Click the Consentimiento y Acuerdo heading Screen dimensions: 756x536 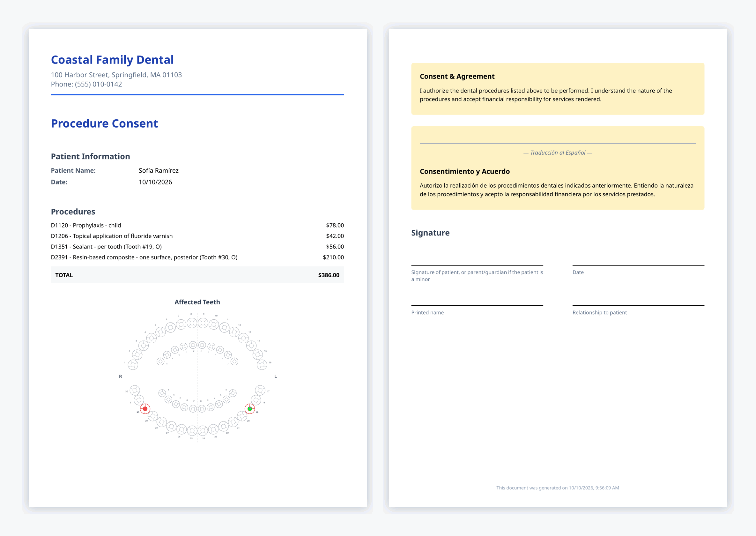tap(465, 171)
